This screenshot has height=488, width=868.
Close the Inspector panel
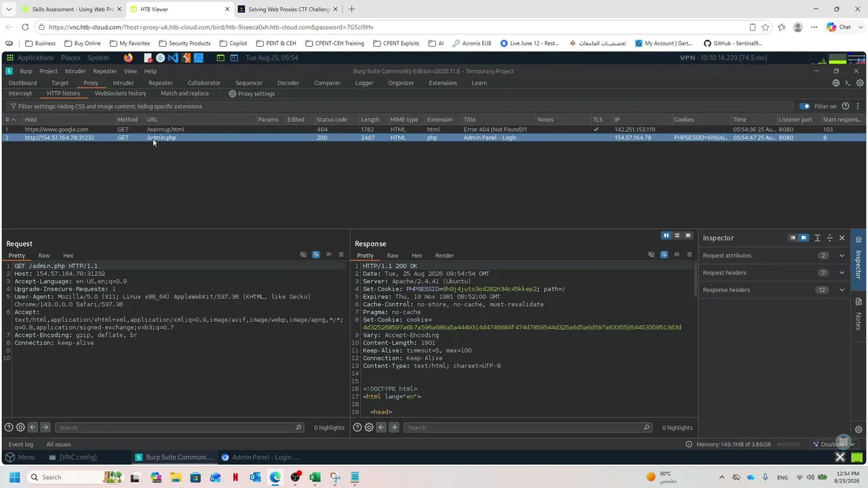[842, 238]
